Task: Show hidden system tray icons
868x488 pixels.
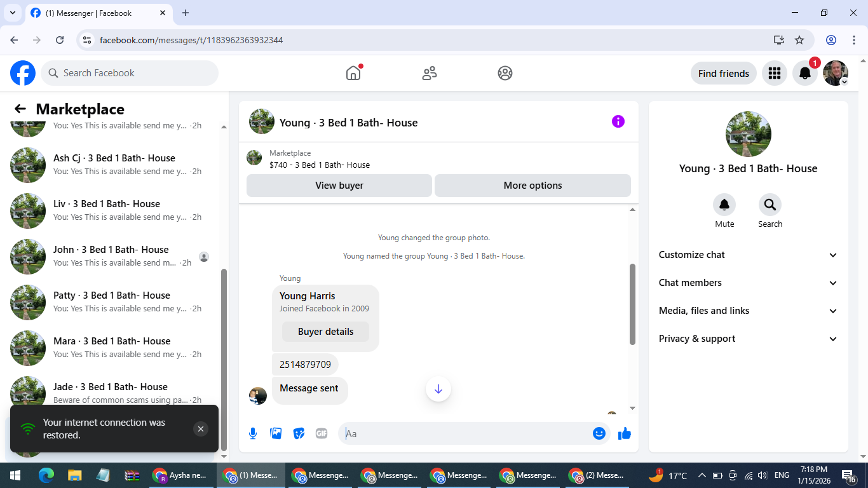Action: click(702, 475)
